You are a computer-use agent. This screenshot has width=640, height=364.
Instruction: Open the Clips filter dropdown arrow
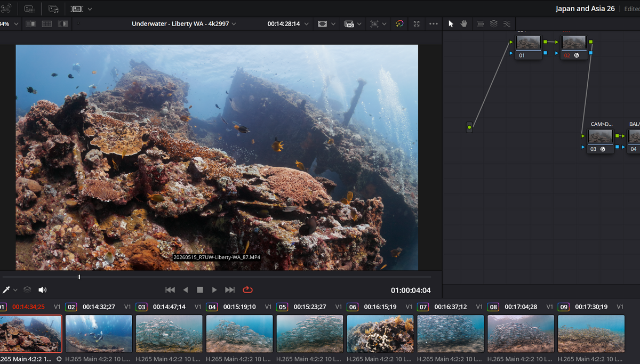(x=90, y=9)
